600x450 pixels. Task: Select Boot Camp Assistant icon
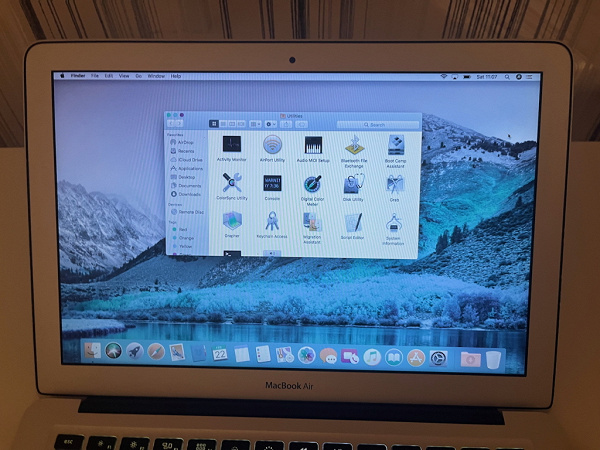(396, 145)
